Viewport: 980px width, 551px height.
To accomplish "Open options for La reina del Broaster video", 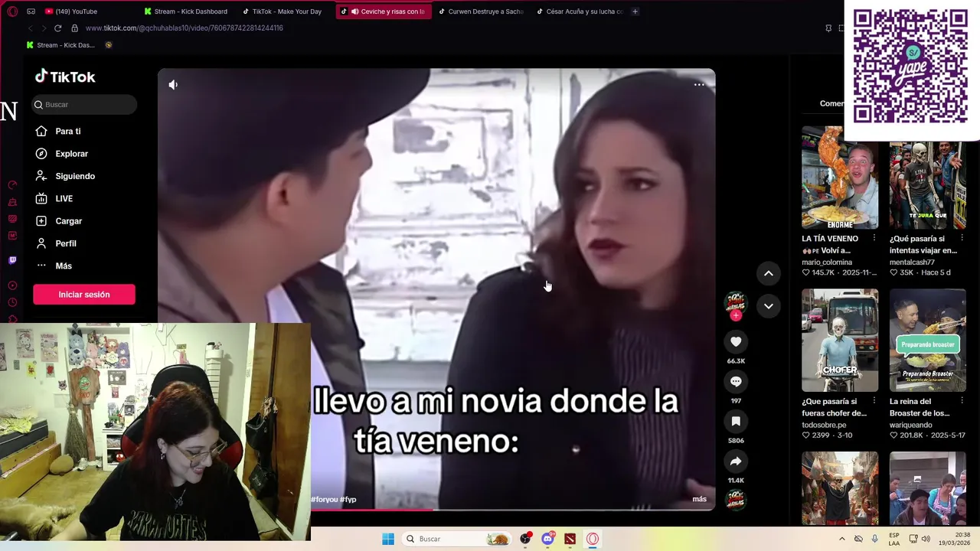I will point(962,401).
